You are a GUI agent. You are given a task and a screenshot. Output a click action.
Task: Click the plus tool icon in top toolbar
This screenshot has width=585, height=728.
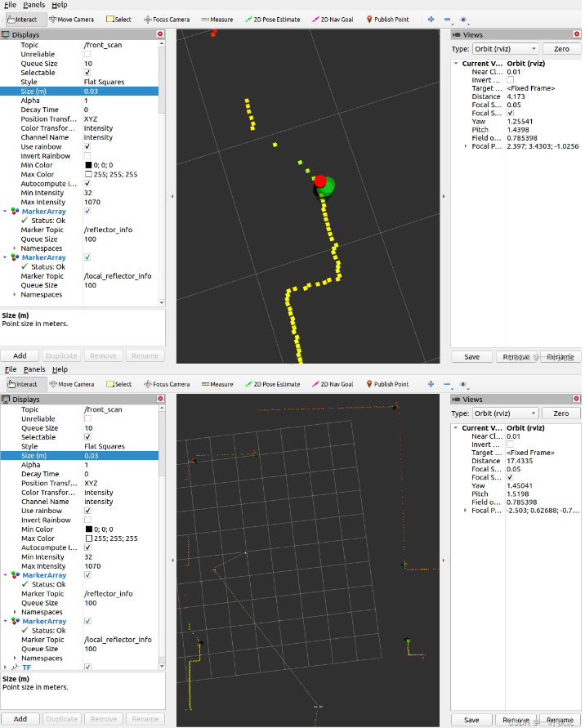point(431,20)
